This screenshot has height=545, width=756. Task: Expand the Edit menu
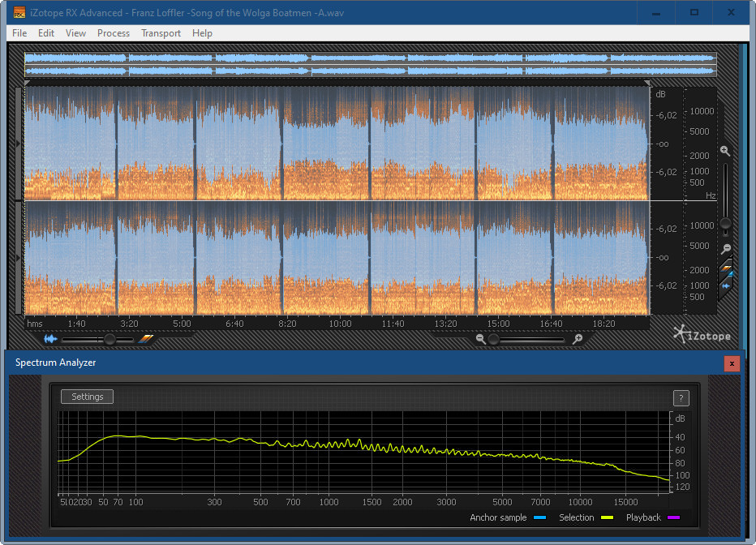point(46,33)
